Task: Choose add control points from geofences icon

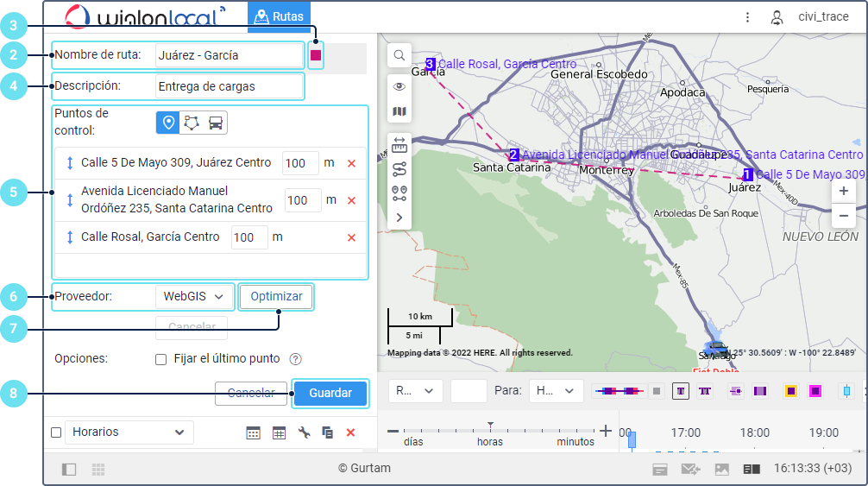Action: 192,123
